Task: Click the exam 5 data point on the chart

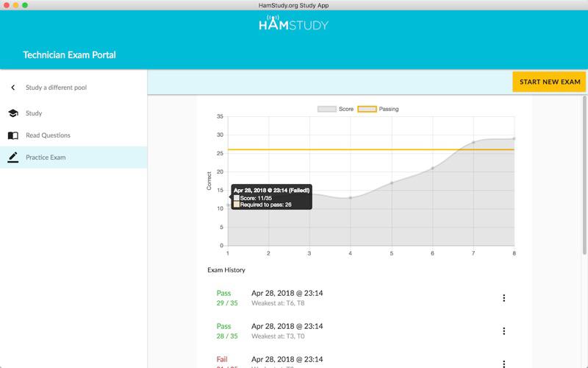Action: (x=392, y=183)
